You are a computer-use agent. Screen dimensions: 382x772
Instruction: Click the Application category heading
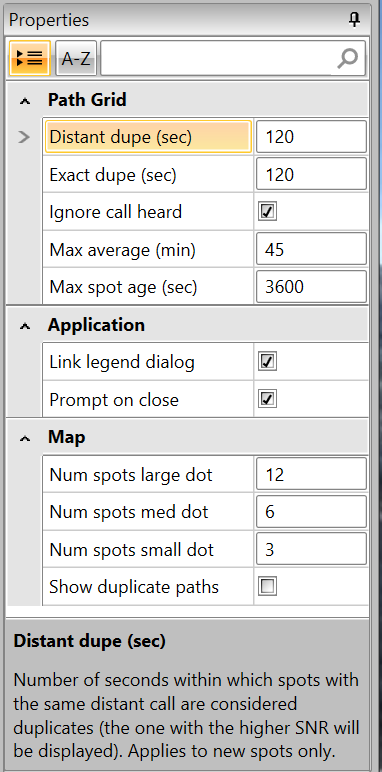(96, 325)
